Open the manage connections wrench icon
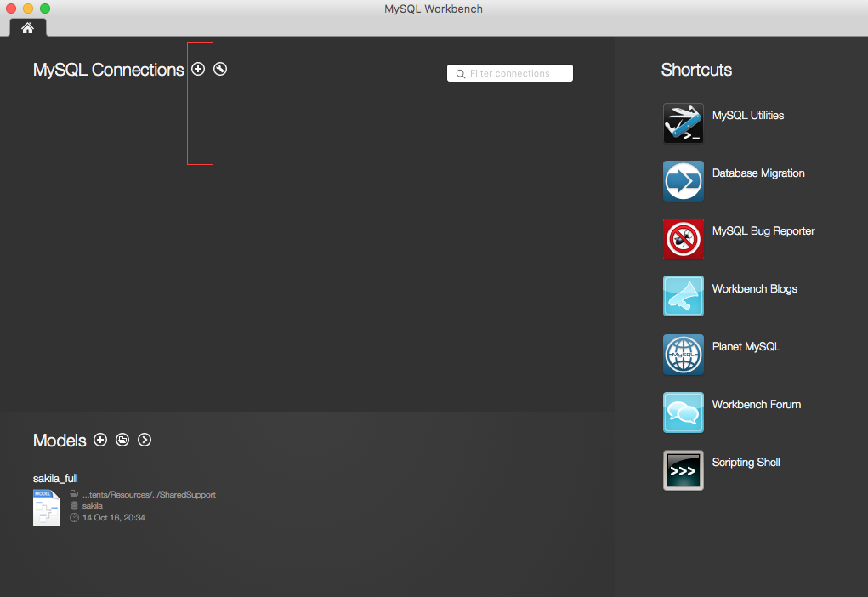This screenshot has width=868, height=597. pos(220,69)
